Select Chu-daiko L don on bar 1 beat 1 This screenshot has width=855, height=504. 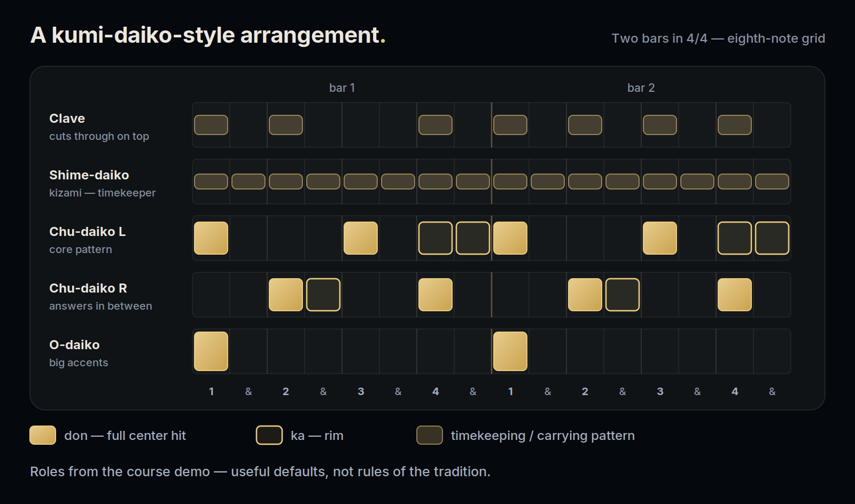tap(211, 238)
